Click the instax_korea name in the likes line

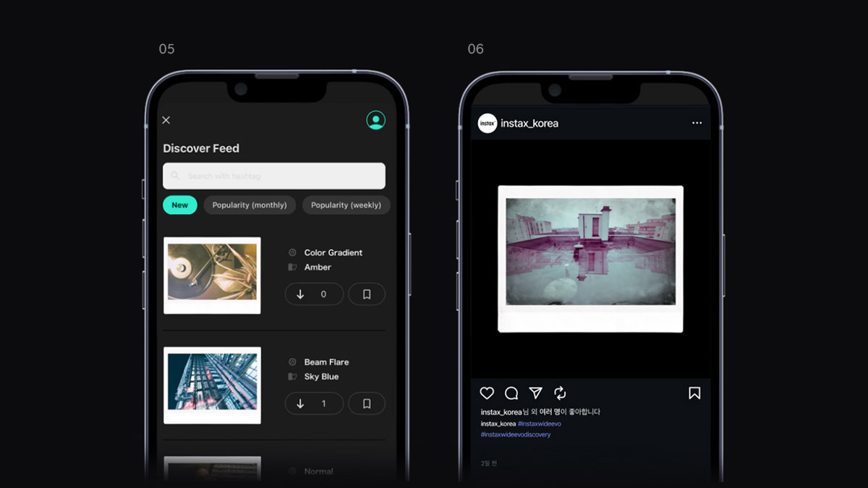pos(501,412)
